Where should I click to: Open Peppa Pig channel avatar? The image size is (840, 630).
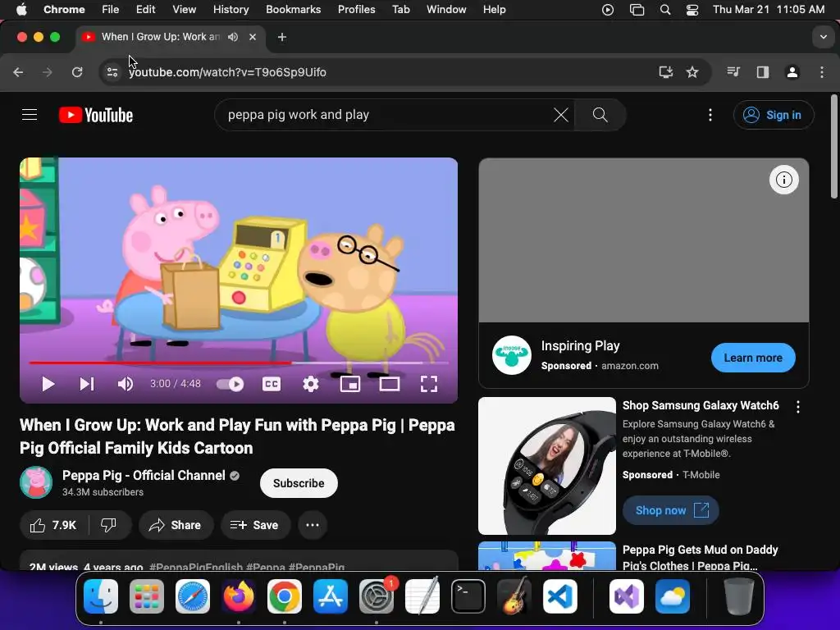point(36,482)
